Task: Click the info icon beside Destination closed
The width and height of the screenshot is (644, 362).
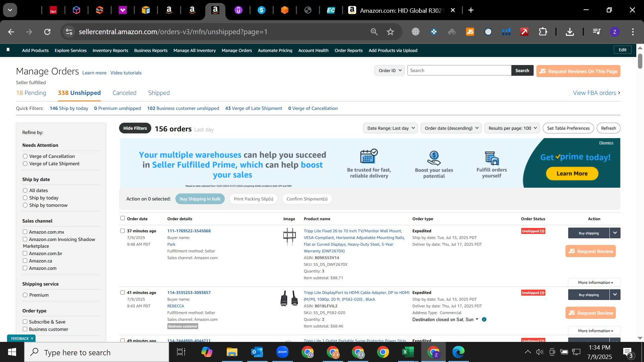Action: [x=484, y=319]
